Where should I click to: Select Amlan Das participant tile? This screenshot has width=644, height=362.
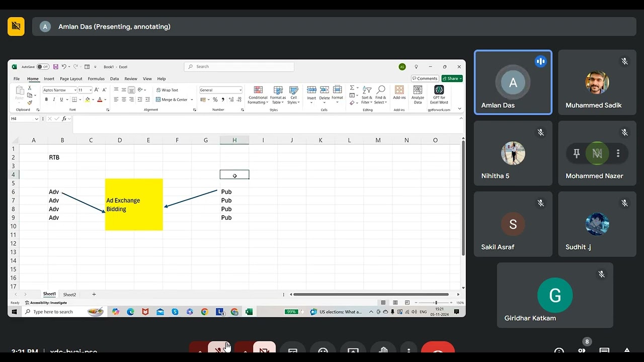[x=513, y=82]
